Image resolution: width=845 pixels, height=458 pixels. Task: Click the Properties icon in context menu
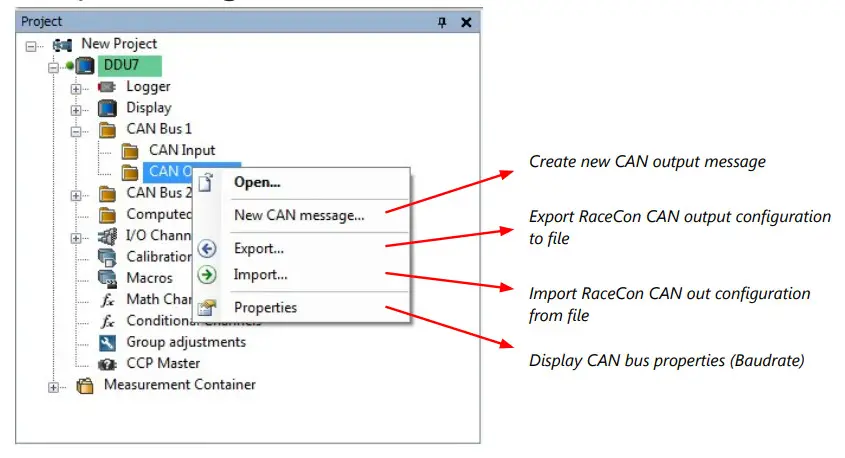207,308
